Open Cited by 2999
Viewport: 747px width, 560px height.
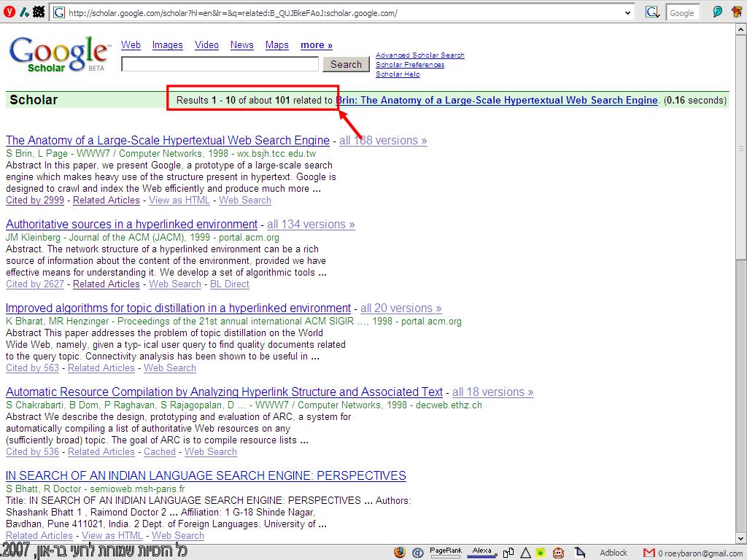point(35,201)
